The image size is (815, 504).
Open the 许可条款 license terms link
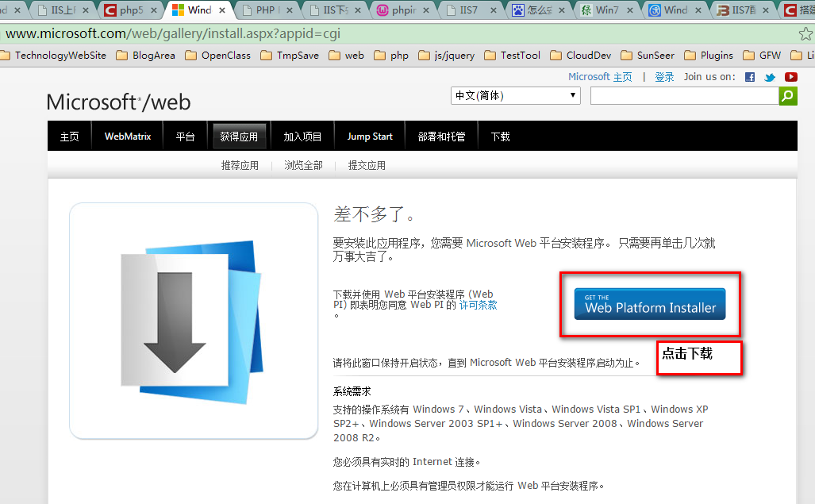point(478,305)
